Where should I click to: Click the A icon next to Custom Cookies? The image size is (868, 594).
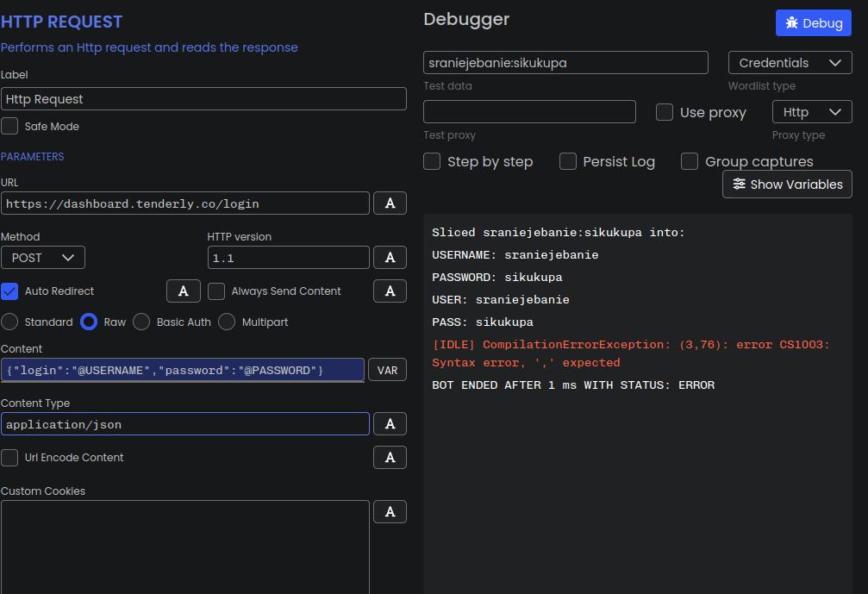tap(390, 511)
